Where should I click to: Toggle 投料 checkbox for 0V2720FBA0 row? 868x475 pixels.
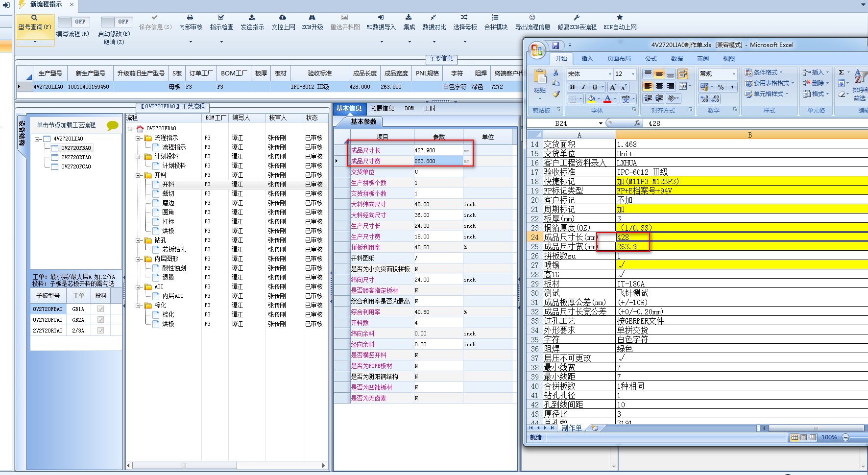(100, 309)
